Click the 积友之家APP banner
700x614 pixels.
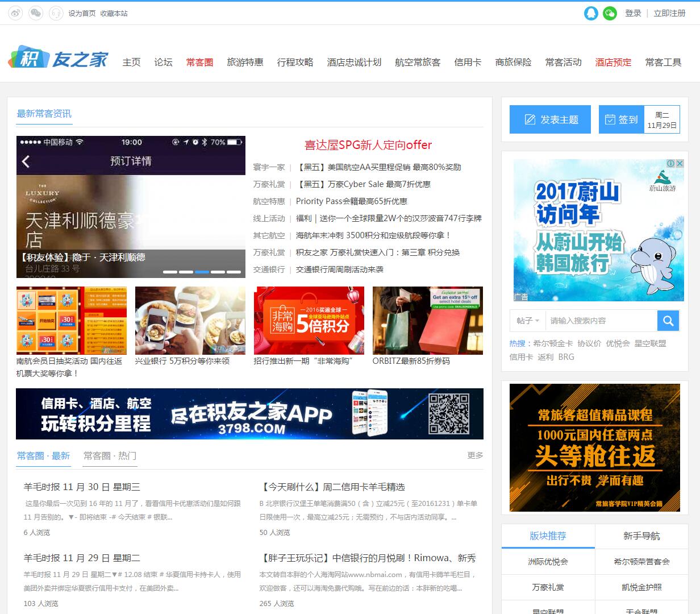click(249, 414)
